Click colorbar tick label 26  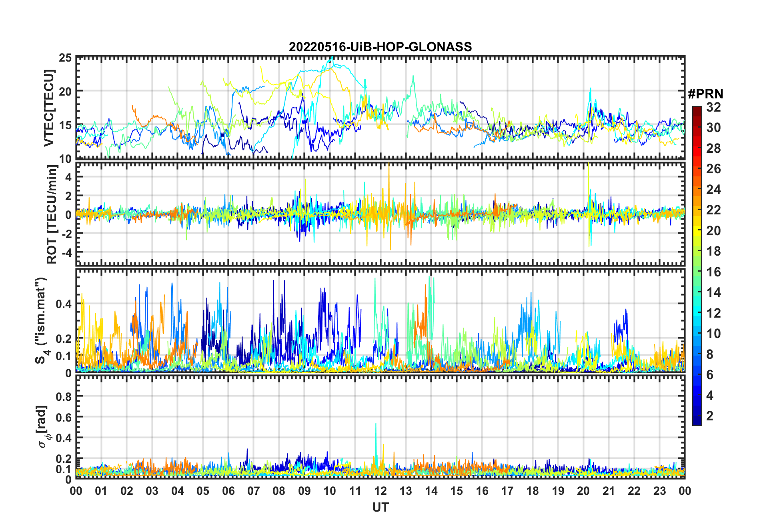713,169
